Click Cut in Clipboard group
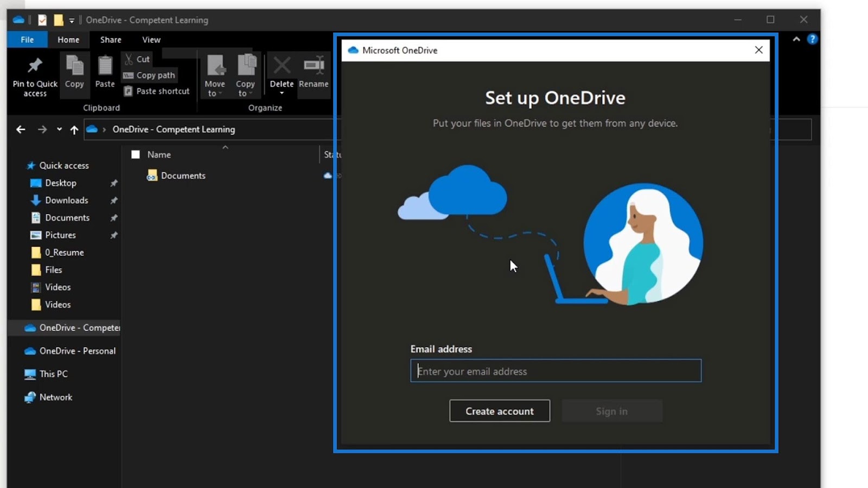This screenshot has height=488, width=868. 137,59
